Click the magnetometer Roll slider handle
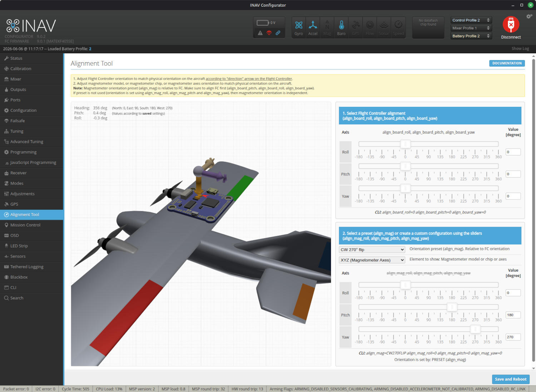This screenshot has width=536, height=392. pos(405,285)
